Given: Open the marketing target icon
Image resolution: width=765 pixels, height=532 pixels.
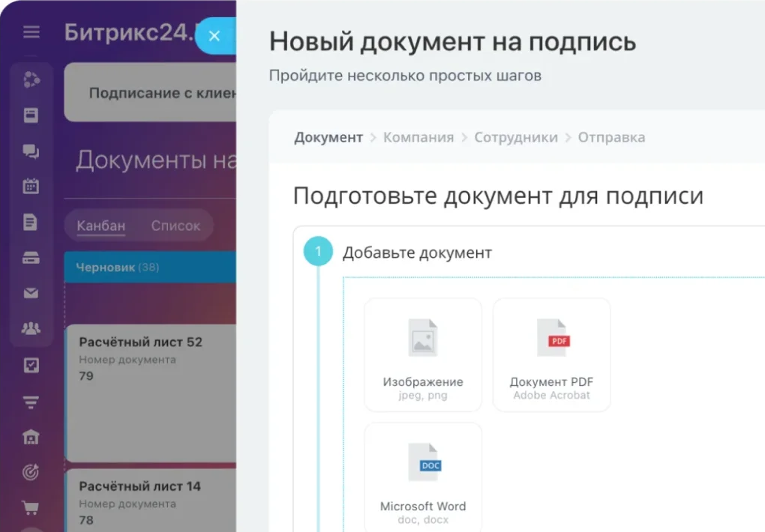Looking at the screenshot, I should 31,471.
